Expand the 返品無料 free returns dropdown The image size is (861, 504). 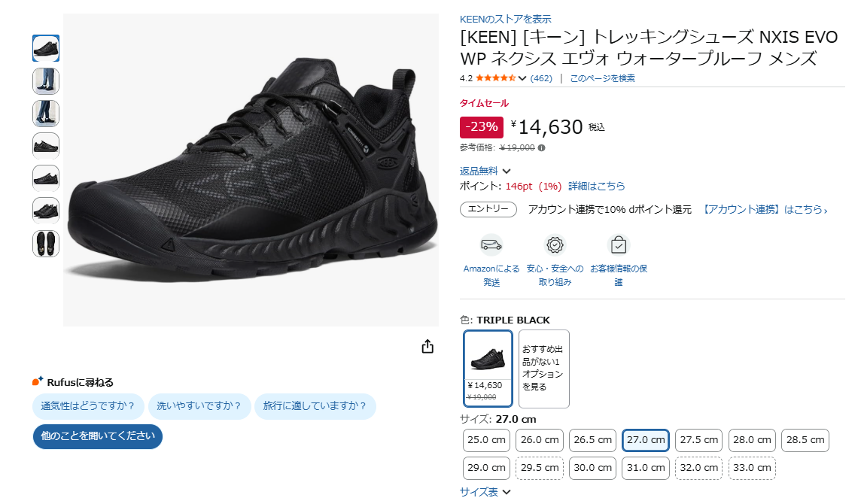[507, 171]
